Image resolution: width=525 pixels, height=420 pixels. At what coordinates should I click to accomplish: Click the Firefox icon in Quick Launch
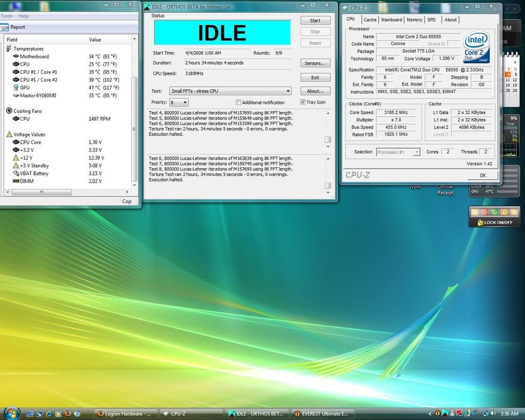[67, 413]
